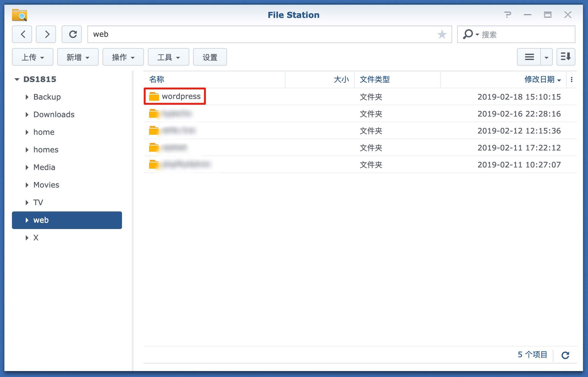Open the view mode dropdown arrow

tap(546, 57)
